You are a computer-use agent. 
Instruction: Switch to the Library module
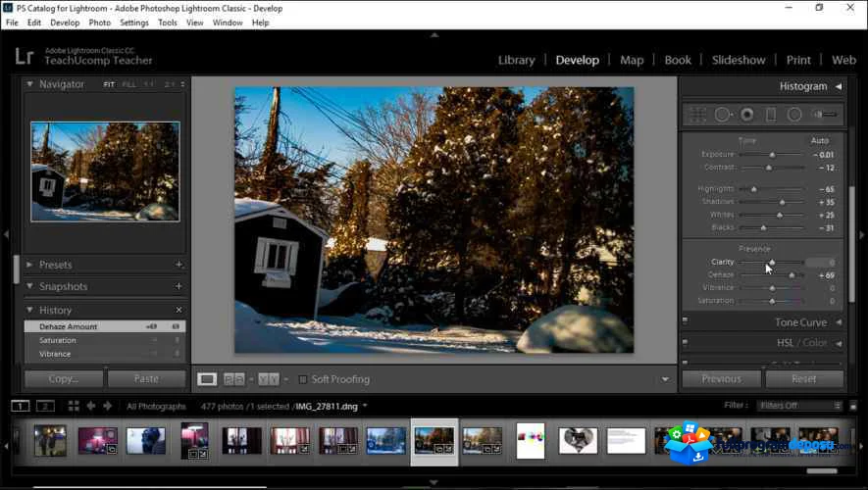coord(517,60)
